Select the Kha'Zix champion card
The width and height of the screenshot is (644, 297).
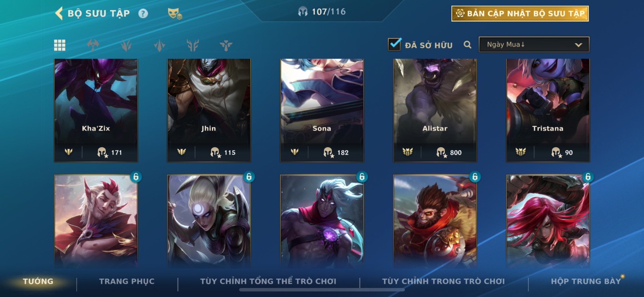pyautogui.click(x=96, y=110)
